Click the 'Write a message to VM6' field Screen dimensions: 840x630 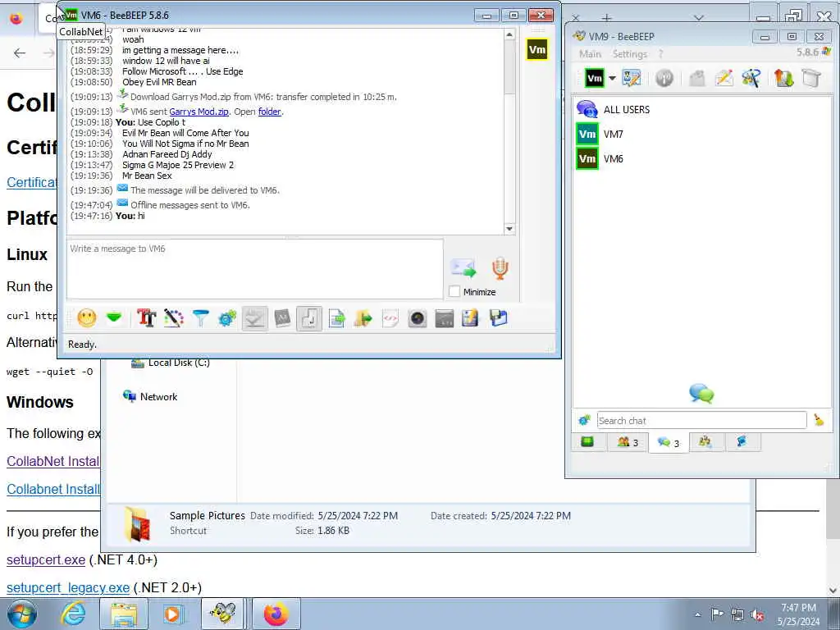(254, 269)
